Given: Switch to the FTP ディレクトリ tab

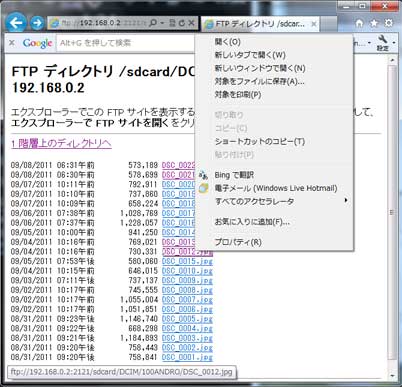Looking at the screenshot, I should click(x=260, y=24).
